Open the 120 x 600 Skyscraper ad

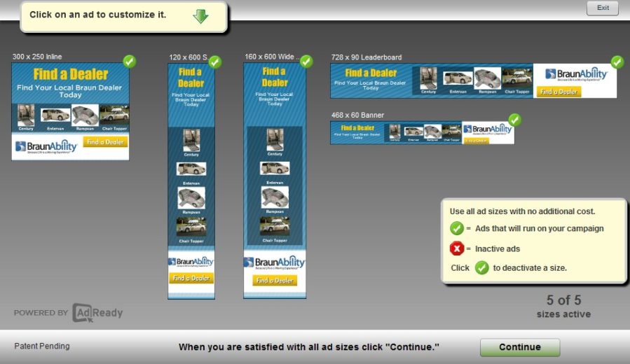[x=191, y=181]
